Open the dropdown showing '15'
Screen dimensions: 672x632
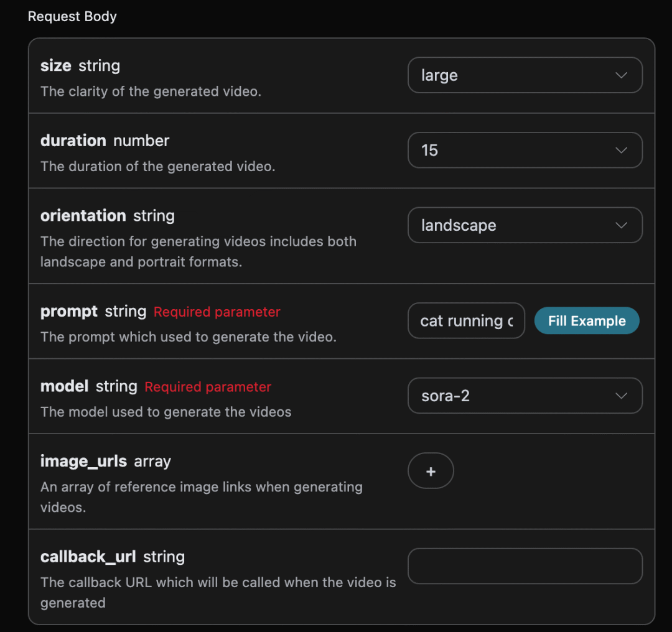tap(510, 150)
